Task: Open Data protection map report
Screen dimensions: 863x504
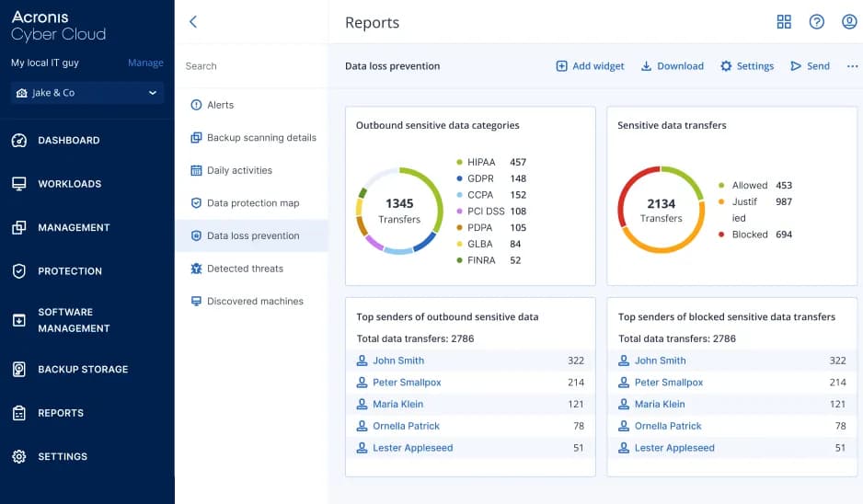Action: tap(253, 203)
